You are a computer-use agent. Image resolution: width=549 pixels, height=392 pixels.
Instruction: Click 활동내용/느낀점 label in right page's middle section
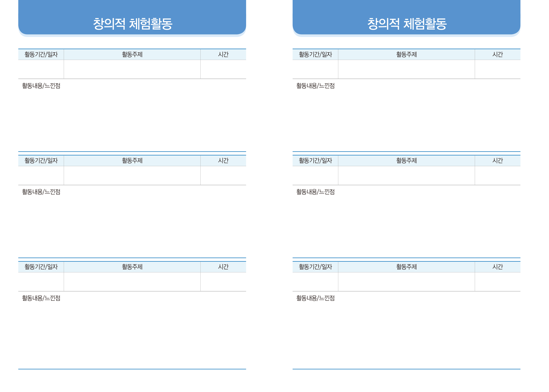315,192
